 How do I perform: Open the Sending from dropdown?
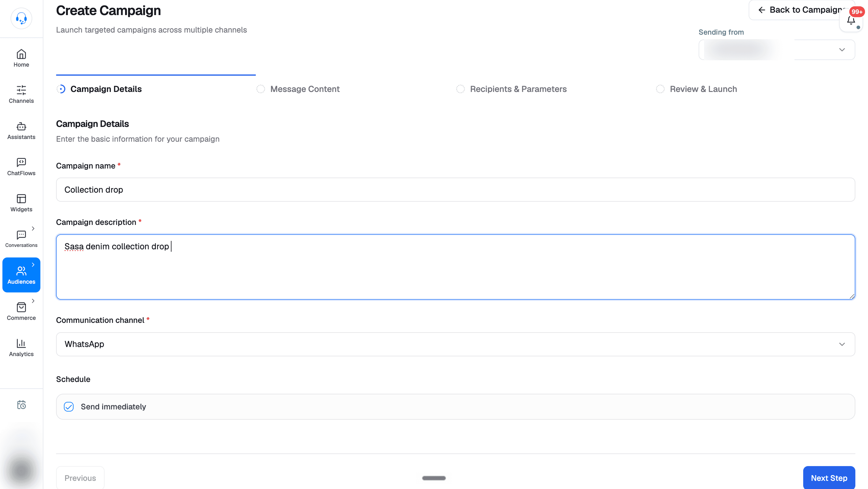(777, 50)
